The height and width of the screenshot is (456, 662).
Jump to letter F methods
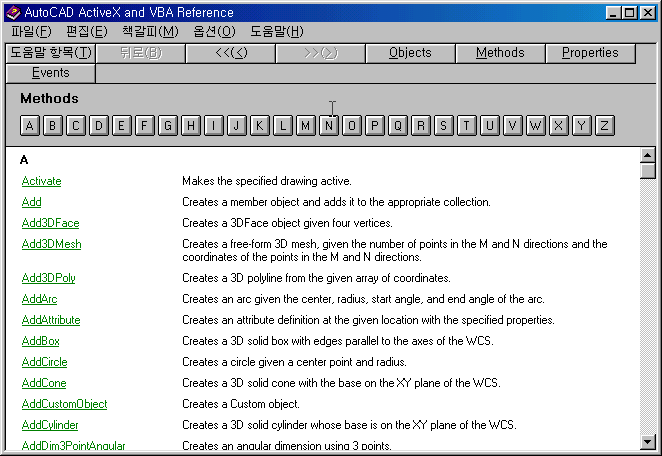pyautogui.click(x=144, y=126)
